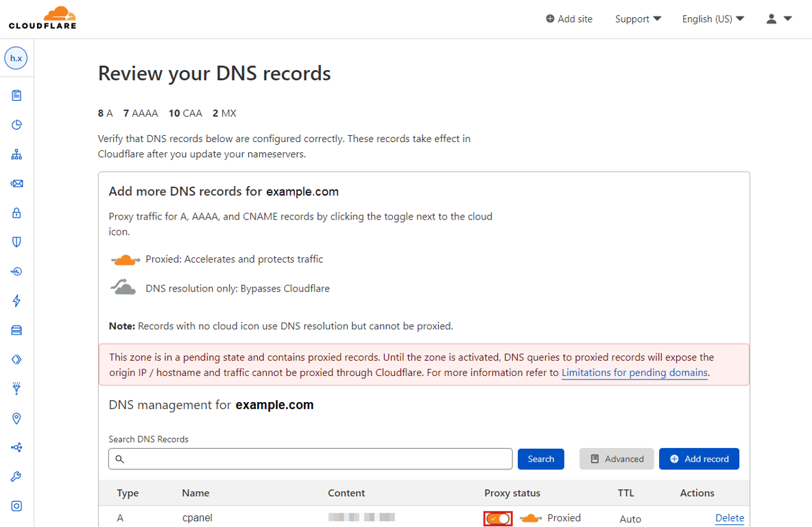Click the Cloudflare logo
The image size is (812, 527).
[x=41, y=18]
